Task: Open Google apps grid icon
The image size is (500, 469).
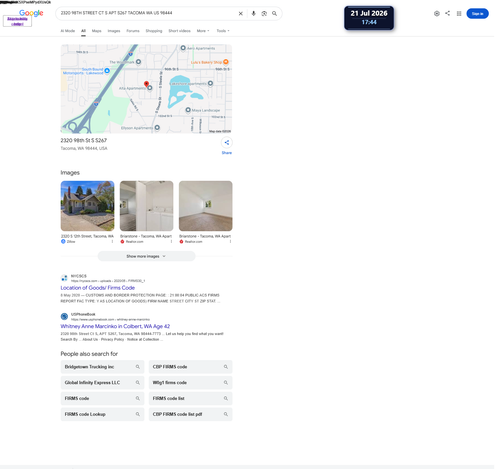Action: pos(459,14)
